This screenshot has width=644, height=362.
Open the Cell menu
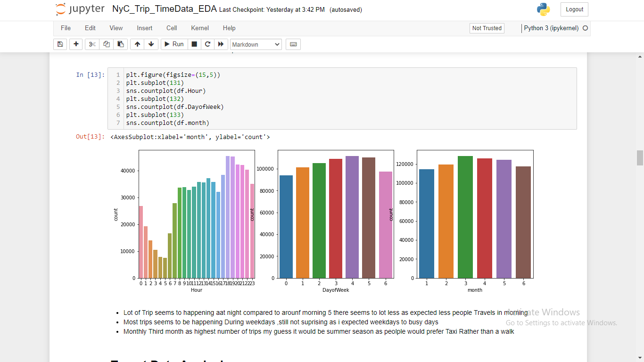[x=171, y=28]
